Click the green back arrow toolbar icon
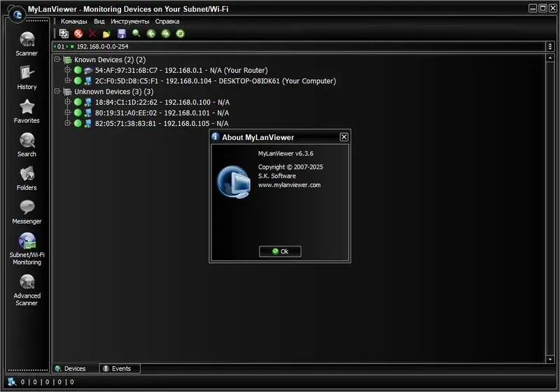Image resolution: width=560 pixels, height=392 pixels. tap(151, 34)
